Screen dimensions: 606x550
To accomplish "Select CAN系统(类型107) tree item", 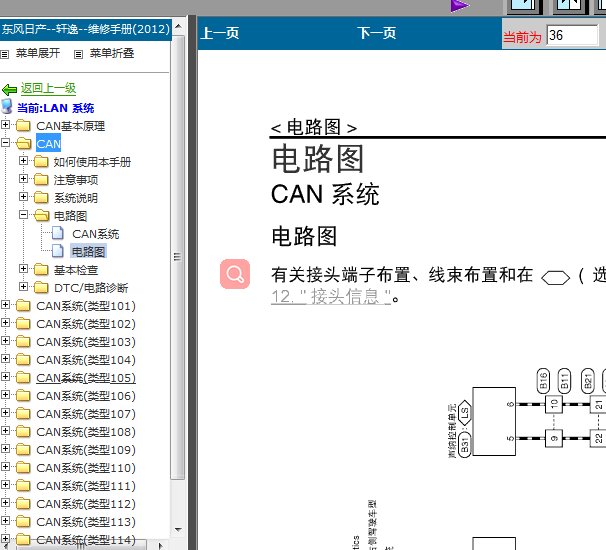I will click(x=86, y=414).
